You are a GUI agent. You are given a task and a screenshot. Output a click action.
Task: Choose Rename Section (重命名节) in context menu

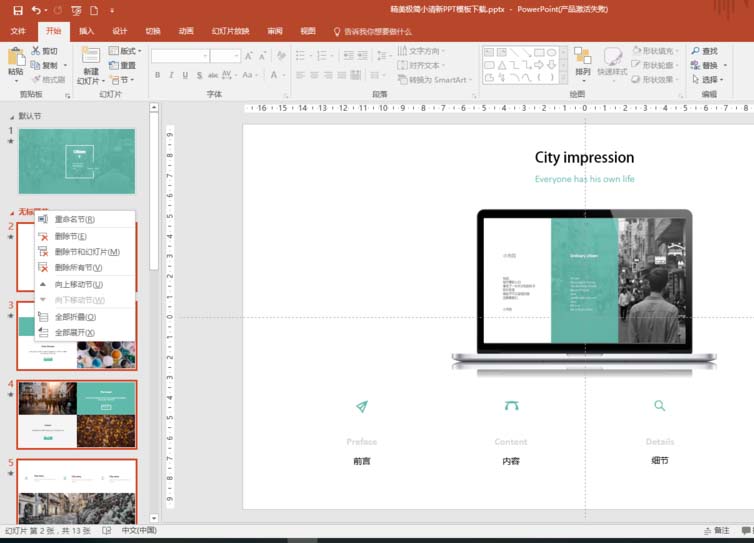(85, 219)
